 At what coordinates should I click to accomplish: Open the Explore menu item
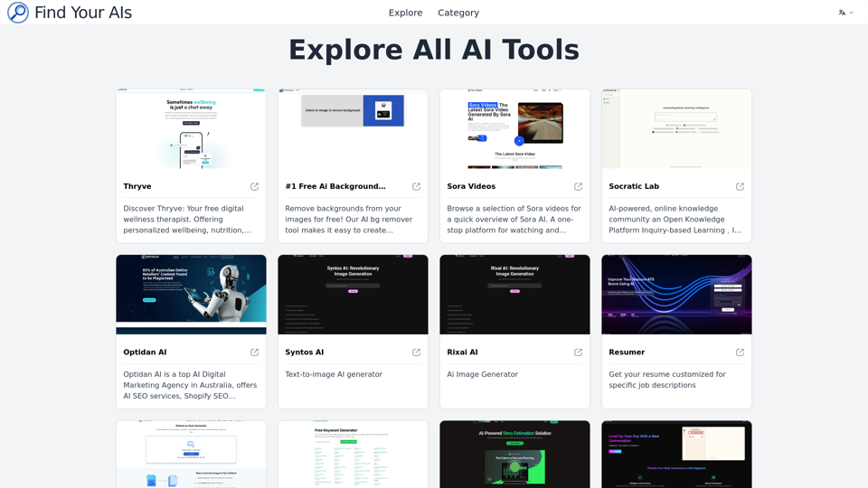[405, 13]
